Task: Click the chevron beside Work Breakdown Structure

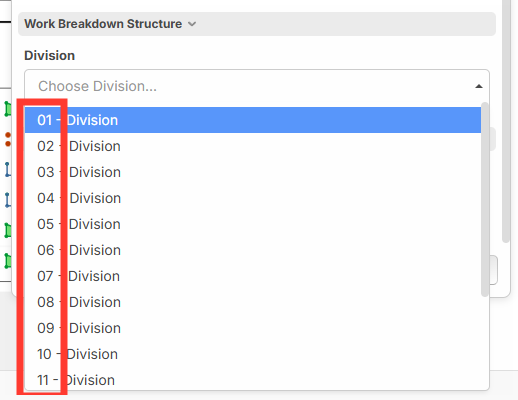Action: [192, 24]
